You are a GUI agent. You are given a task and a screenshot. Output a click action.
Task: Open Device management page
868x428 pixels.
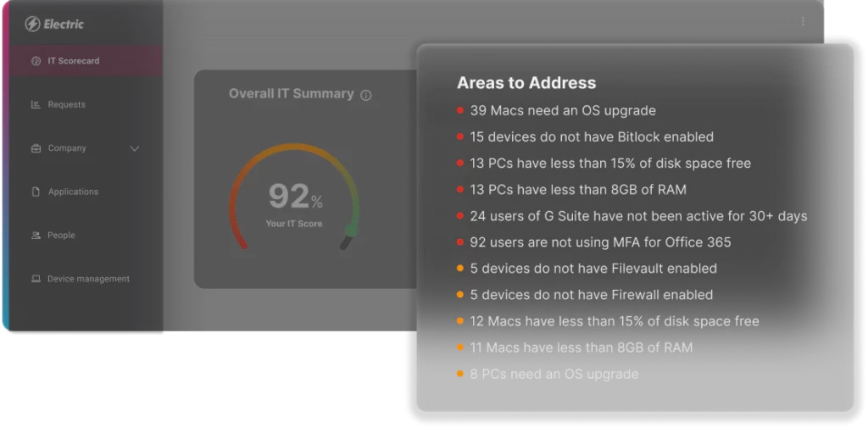pyautogui.click(x=88, y=279)
